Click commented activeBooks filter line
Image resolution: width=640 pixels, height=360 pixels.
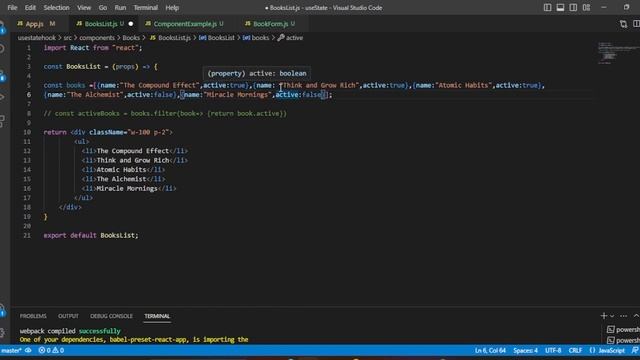pyautogui.click(x=165, y=113)
